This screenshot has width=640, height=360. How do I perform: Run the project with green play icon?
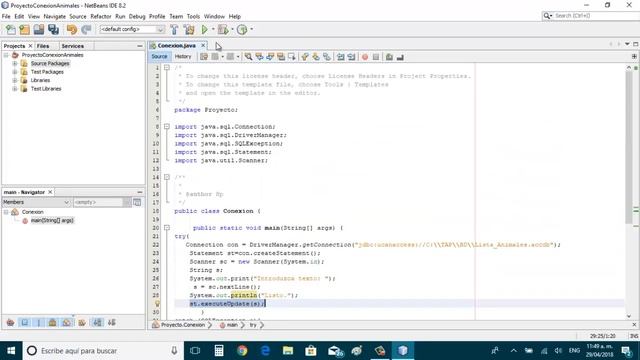[x=204, y=29]
